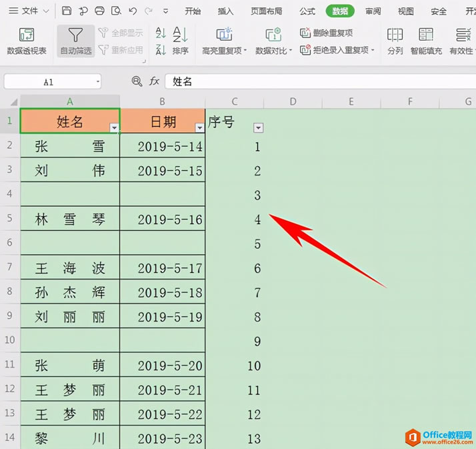
Task: Click the Redo arrow icon
Action: pyautogui.click(x=149, y=11)
